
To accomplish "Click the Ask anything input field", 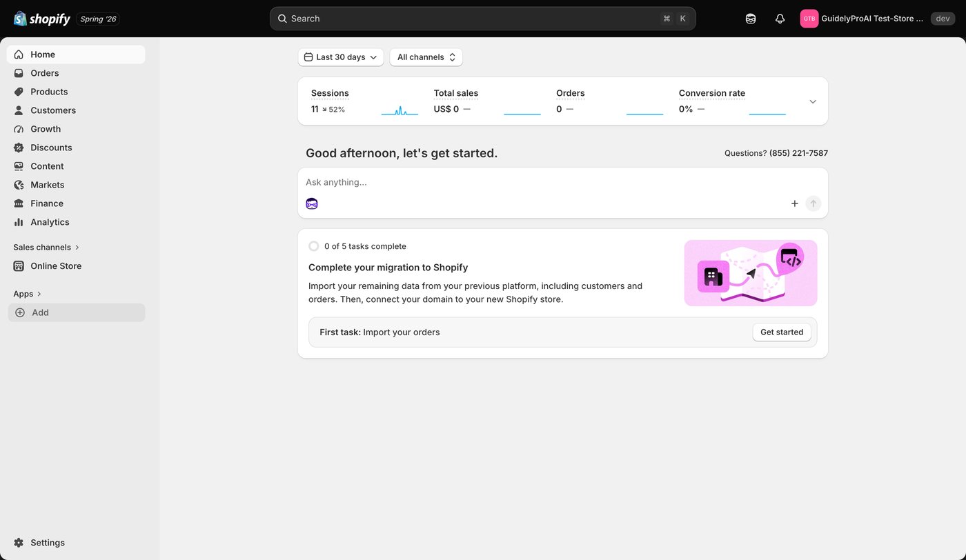I will tap(562, 182).
